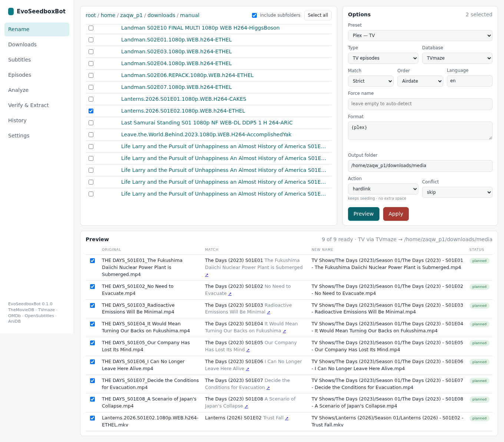504x442 pixels.
Task: Open the Rename page in sidebar
Action: point(37,29)
